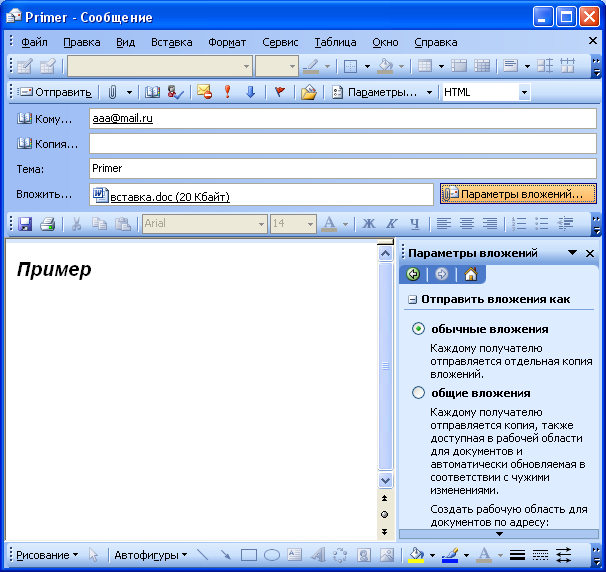The width and height of the screenshot is (606, 572).
Task: Select the line drawing tool
Action: 203,555
